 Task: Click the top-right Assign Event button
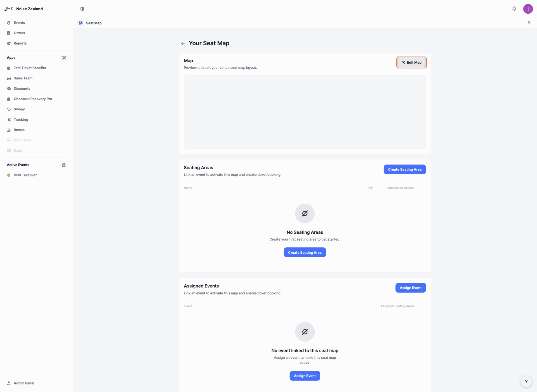click(x=410, y=288)
